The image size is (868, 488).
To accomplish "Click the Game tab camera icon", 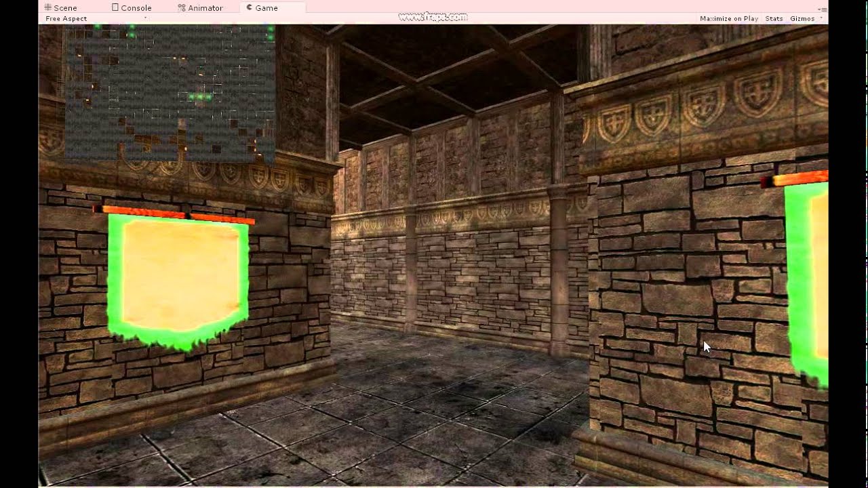I will (249, 7).
